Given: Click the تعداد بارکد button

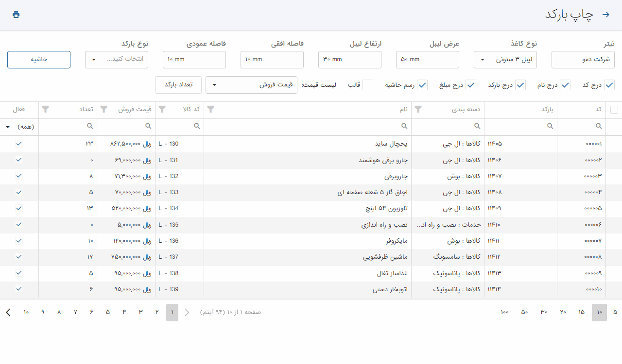Looking at the screenshot, I should click(178, 85).
